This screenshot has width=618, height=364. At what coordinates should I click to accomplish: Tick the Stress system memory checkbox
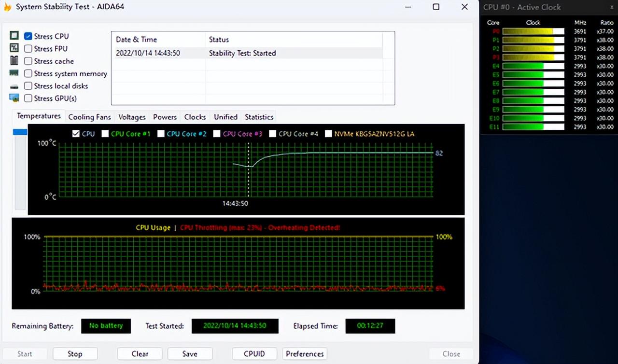point(28,74)
